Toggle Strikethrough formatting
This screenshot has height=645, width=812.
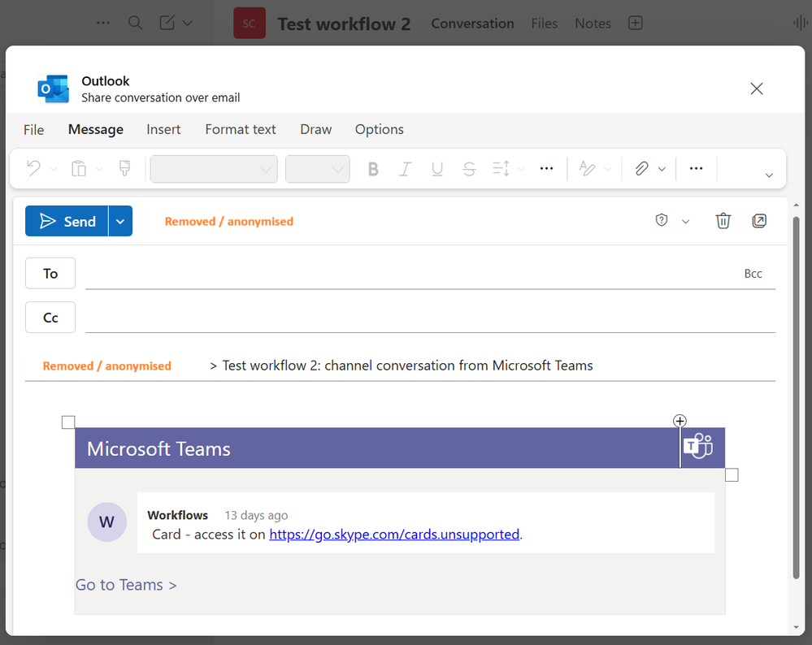[x=469, y=169]
